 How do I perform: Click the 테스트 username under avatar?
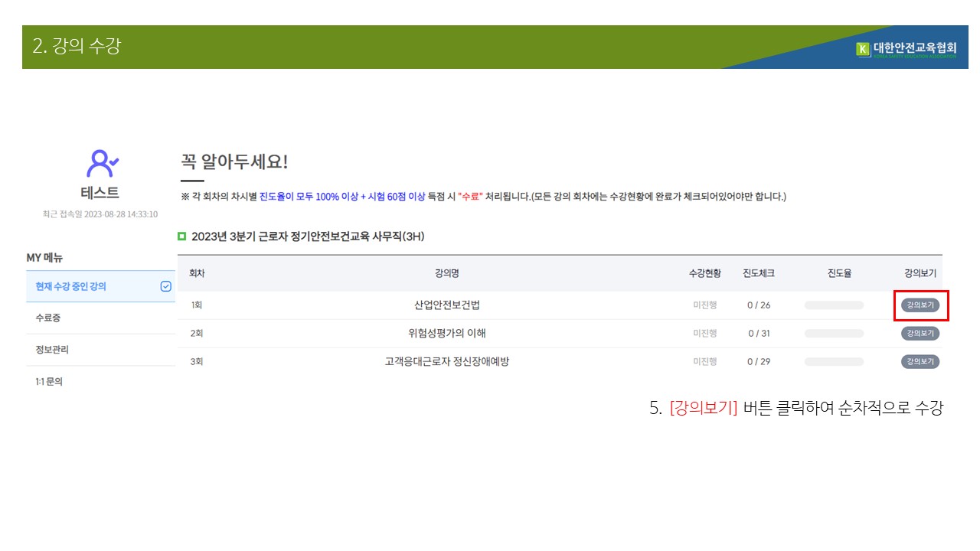tap(100, 193)
